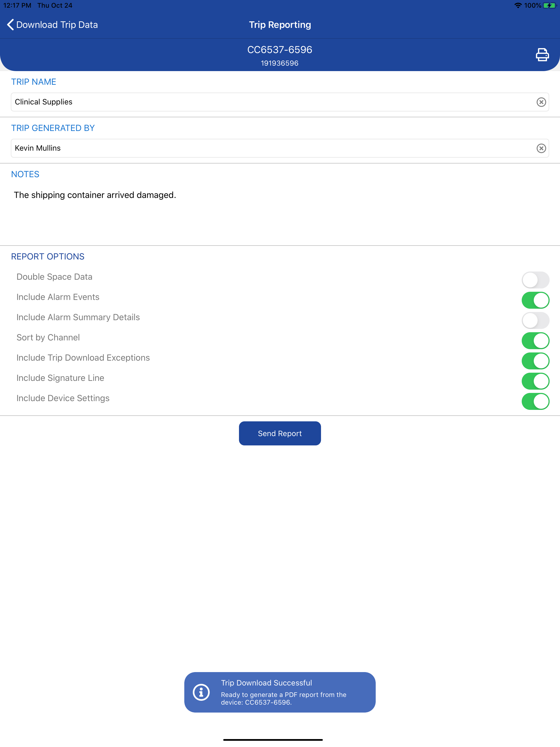This screenshot has height=747, width=560.
Task: Clear the Trip Name field with its X icon
Action: (541, 102)
